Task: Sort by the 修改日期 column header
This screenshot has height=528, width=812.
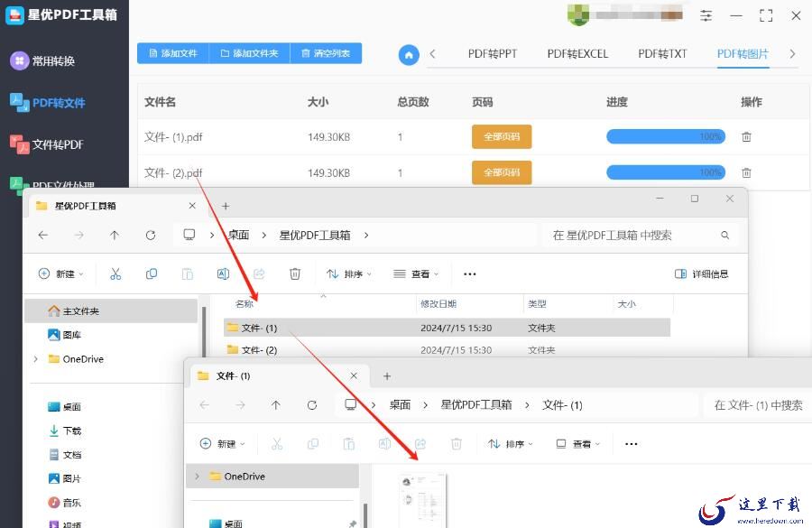Action: 438,304
